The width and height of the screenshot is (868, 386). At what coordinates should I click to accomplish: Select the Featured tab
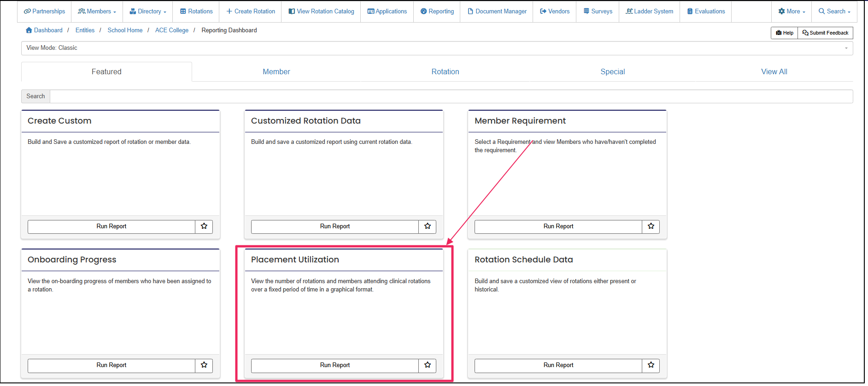[106, 71]
